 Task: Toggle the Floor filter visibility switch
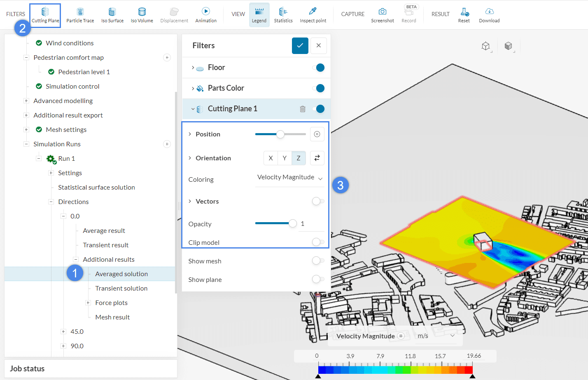point(318,68)
